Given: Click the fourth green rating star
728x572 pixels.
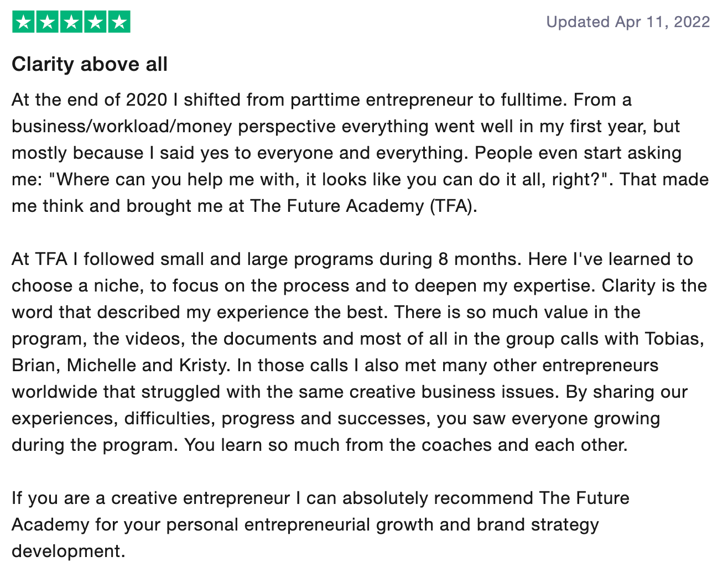Looking at the screenshot, I should click(95, 22).
